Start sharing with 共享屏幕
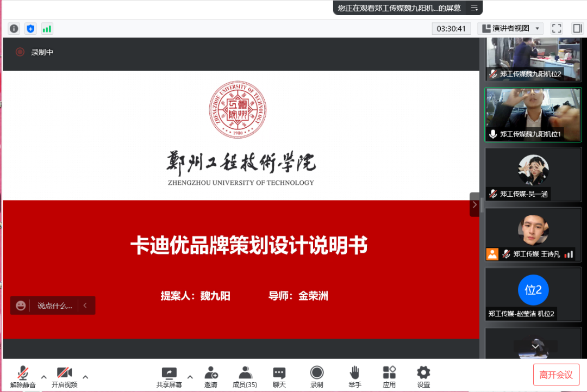Image resolution: width=587 pixels, height=392 pixels. pos(169,377)
